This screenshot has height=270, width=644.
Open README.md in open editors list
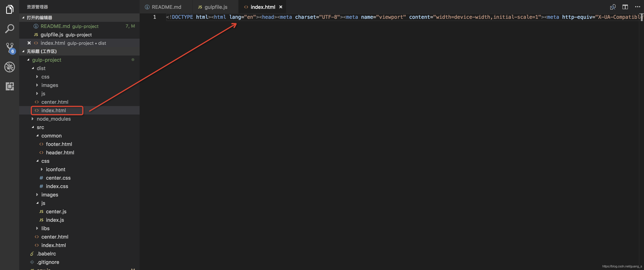coord(79,26)
